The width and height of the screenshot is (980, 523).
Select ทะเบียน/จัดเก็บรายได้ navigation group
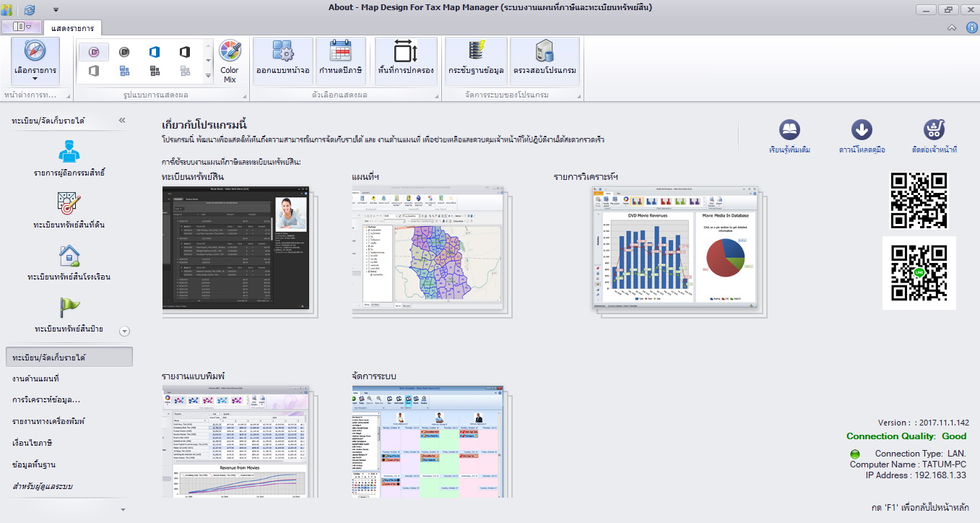[x=69, y=358]
